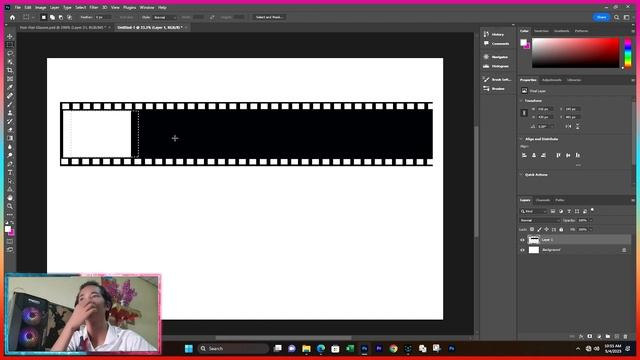
Task: Open the Image menu
Action: click(x=40, y=7)
